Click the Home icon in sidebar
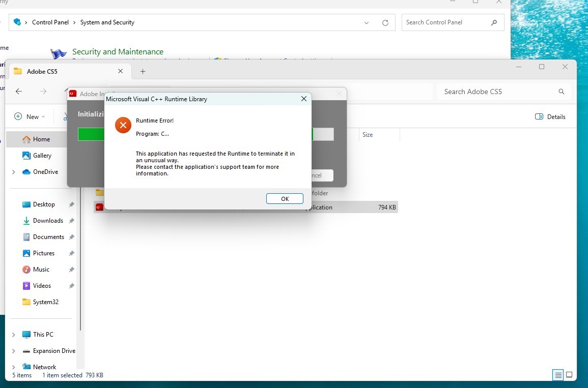Viewport: 588px width, 388px height. click(x=26, y=139)
